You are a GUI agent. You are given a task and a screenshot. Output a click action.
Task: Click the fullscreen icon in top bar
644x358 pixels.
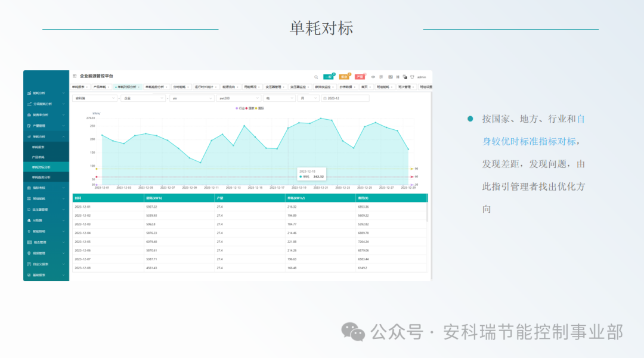pyautogui.click(x=398, y=77)
